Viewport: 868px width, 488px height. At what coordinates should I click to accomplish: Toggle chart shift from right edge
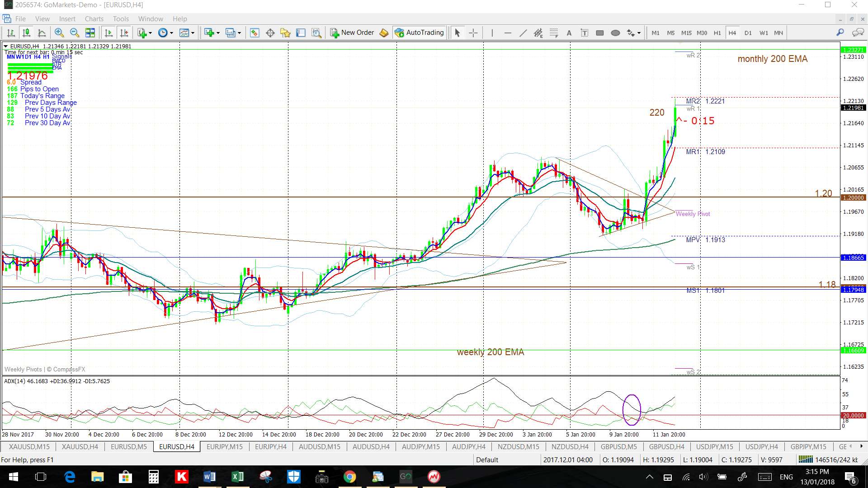[124, 33]
